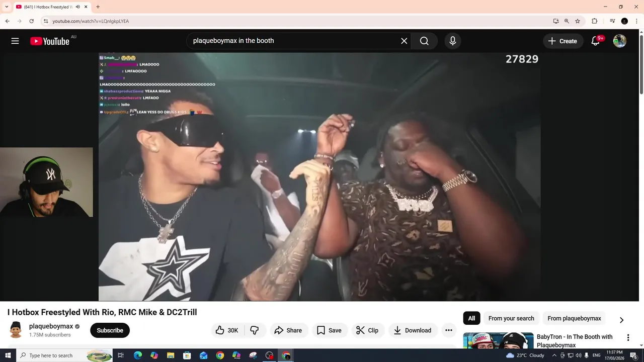
Task: Run search with the magnifier button
Action: (424, 41)
